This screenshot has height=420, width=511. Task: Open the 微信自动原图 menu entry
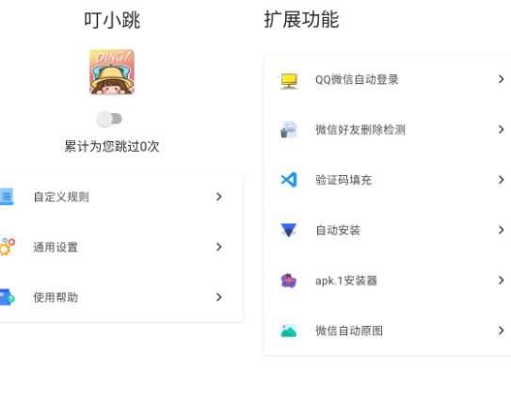388,331
